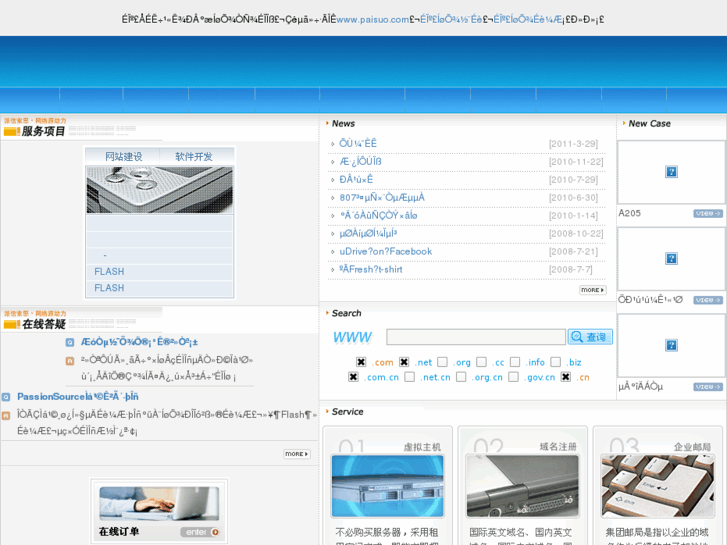The height and width of the screenshot is (545, 727).
Task: Click the A205 case thumbnail placeholder
Action: pyautogui.click(x=671, y=172)
